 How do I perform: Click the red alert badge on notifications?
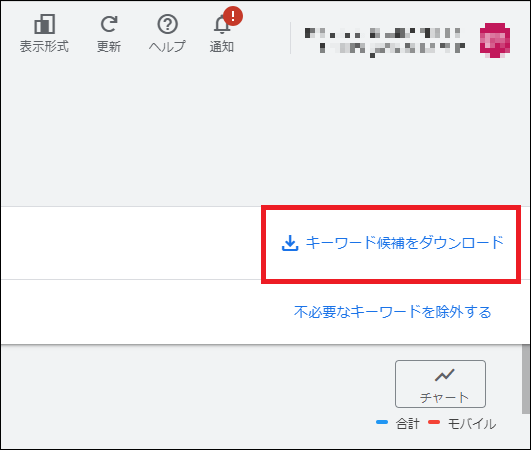[x=233, y=16]
